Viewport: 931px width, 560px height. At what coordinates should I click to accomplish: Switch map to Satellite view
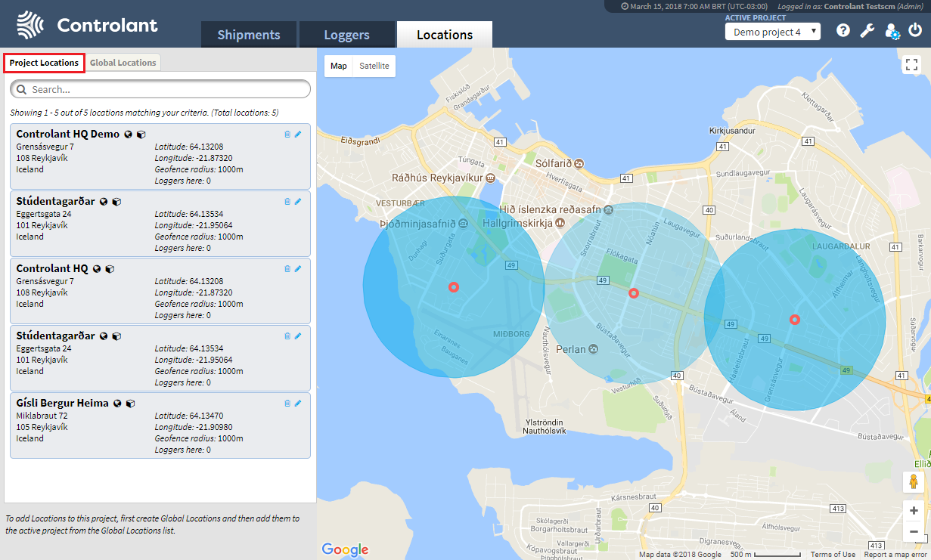coord(374,66)
